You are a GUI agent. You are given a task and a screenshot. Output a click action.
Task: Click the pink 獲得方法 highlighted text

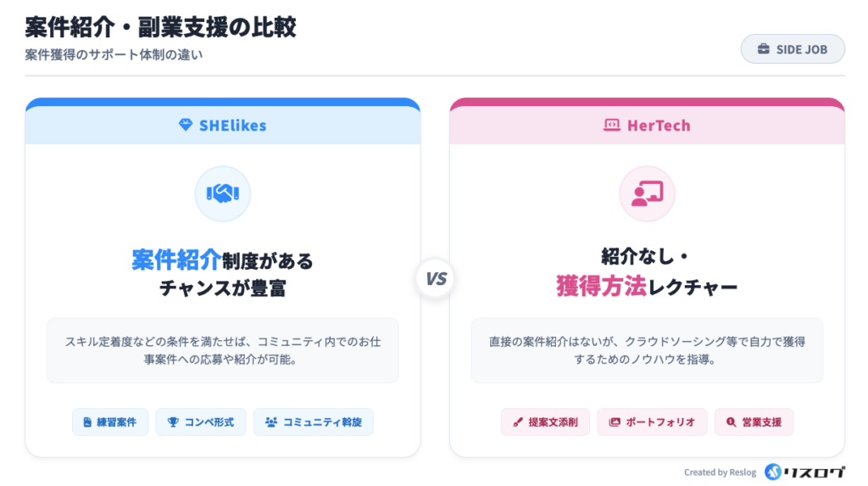pos(601,288)
